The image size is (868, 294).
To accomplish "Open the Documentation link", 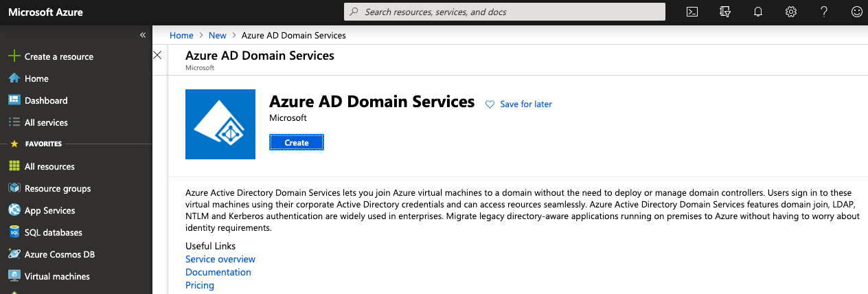I will pos(218,272).
